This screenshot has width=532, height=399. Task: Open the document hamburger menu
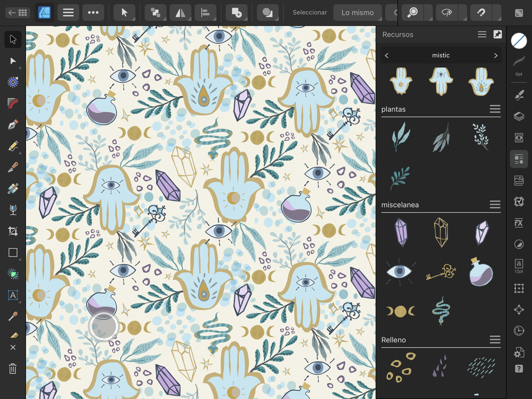coord(68,13)
